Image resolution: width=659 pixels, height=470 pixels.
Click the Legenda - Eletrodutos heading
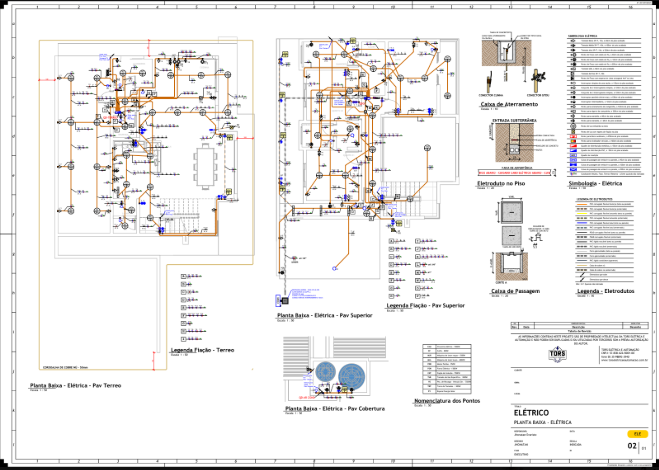(x=606, y=291)
